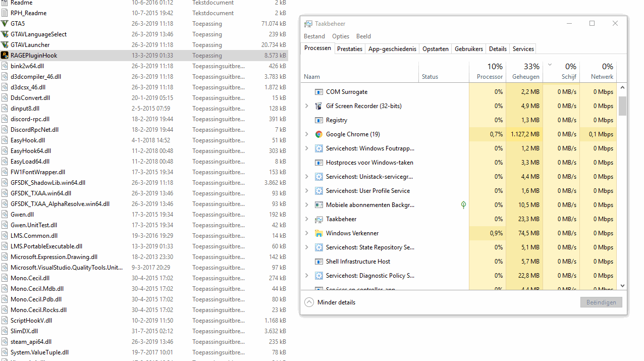Click the Gif Screen Recorder process icon

click(x=318, y=106)
